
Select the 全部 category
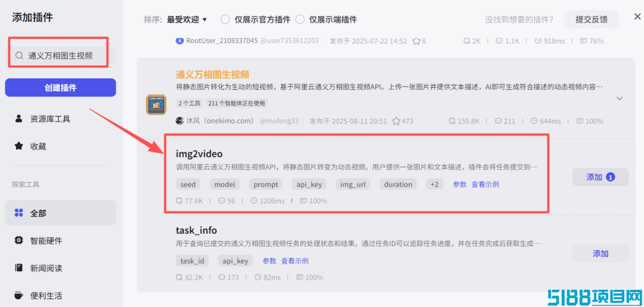pos(60,213)
